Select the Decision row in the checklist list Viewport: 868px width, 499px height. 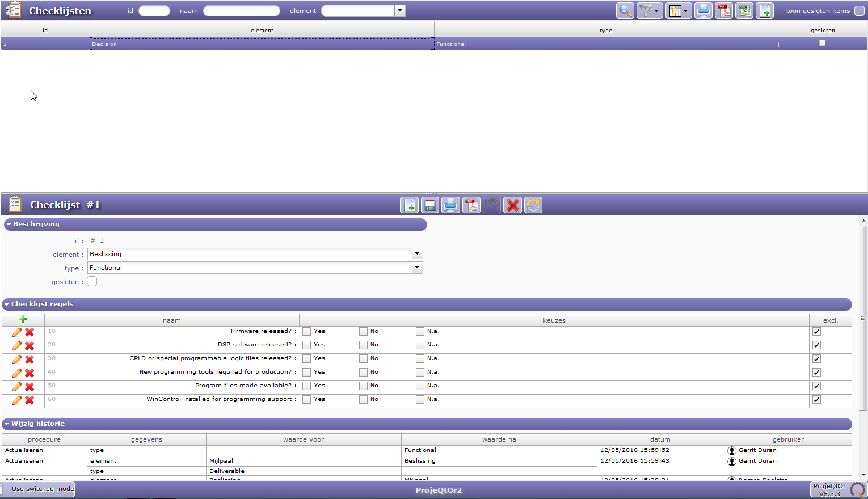(262, 44)
